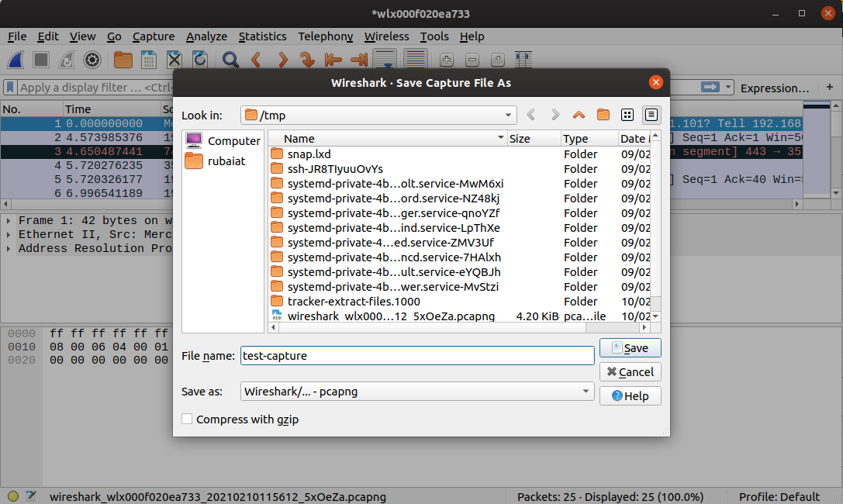Switch file list to detailed list view
The width and height of the screenshot is (843, 504).
coord(651,115)
